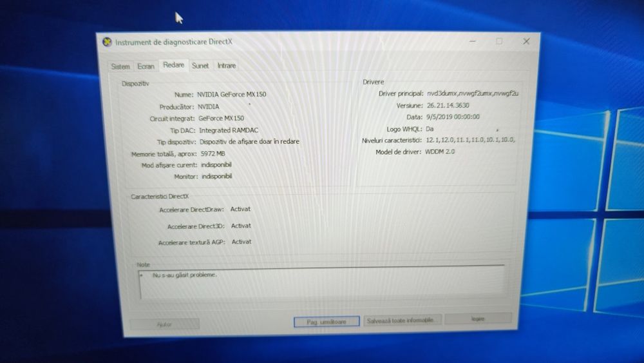644x363 pixels.
Task: Open the Ecran tab
Action: click(x=146, y=66)
